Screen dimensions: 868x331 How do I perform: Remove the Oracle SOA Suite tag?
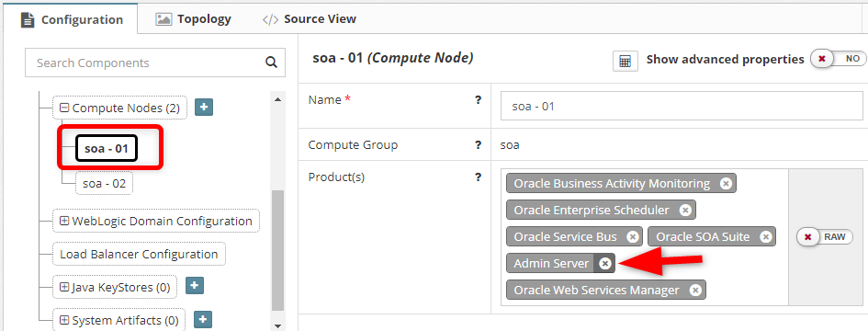[x=765, y=236]
